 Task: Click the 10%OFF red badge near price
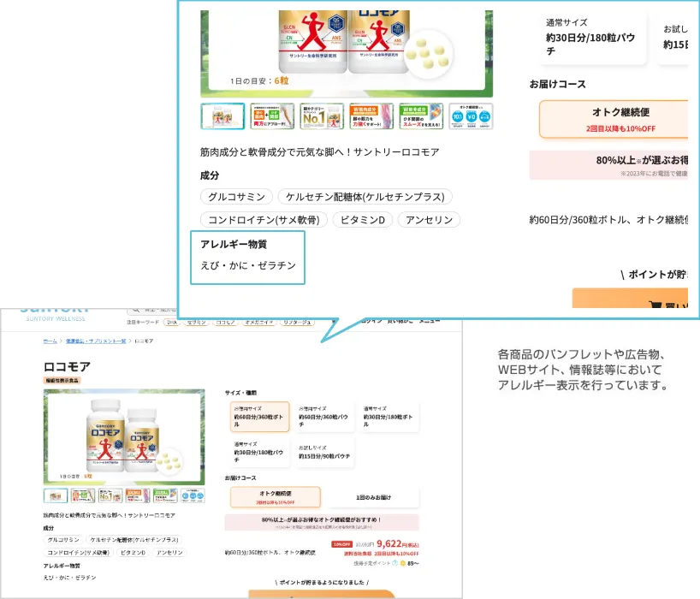pos(342,544)
